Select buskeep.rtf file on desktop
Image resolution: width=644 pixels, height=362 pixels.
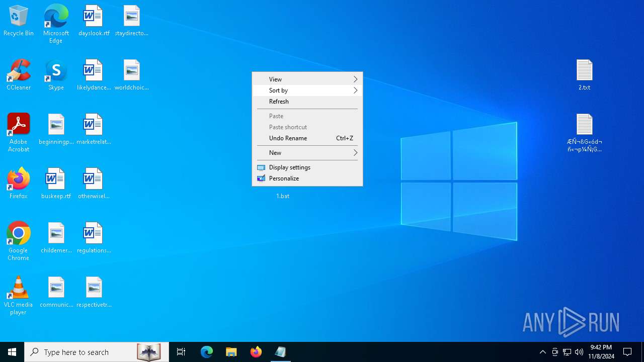(x=56, y=184)
